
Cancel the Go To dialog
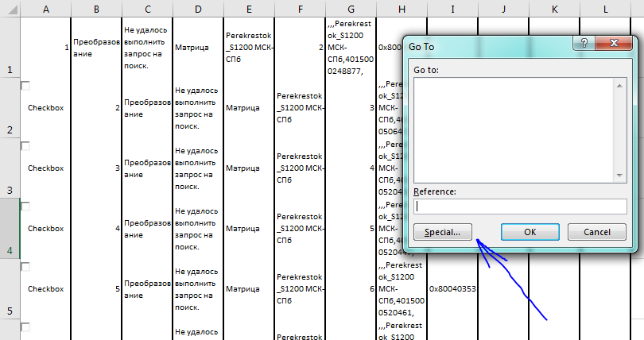click(597, 232)
